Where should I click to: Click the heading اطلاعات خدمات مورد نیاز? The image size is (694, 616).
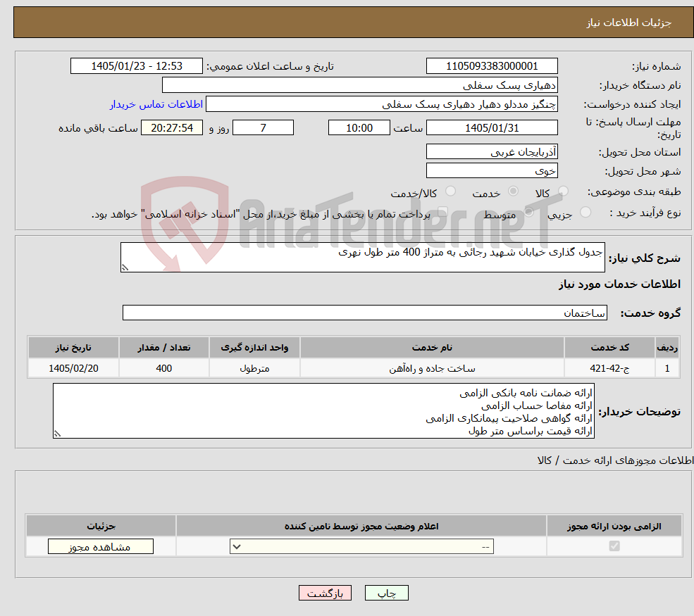(619, 284)
